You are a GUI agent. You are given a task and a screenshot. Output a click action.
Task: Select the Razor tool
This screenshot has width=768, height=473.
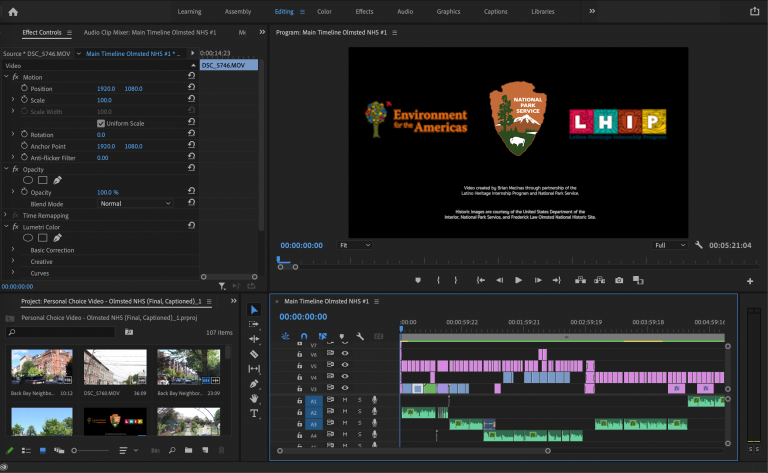coord(254,354)
